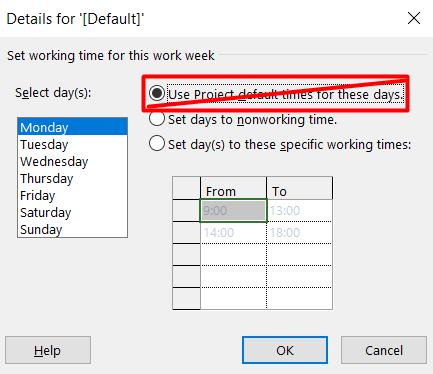Select Friday in the days list

[x=72, y=195]
